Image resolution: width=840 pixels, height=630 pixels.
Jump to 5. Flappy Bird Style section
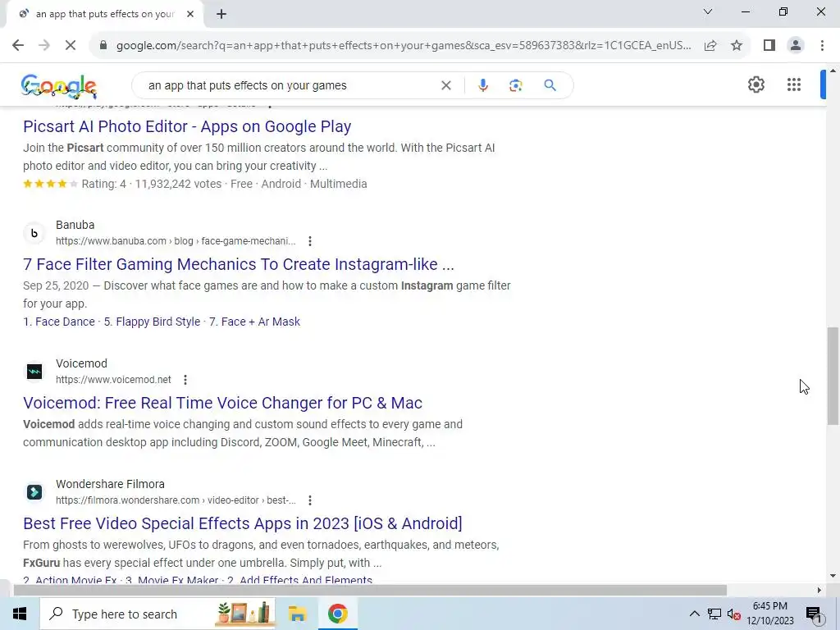pyautogui.click(x=152, y=322)
